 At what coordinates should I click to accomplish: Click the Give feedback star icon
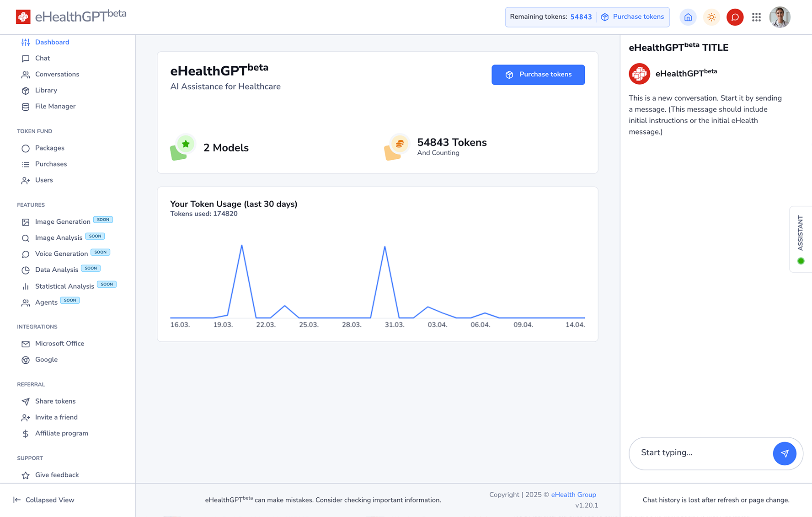point(26,475)
